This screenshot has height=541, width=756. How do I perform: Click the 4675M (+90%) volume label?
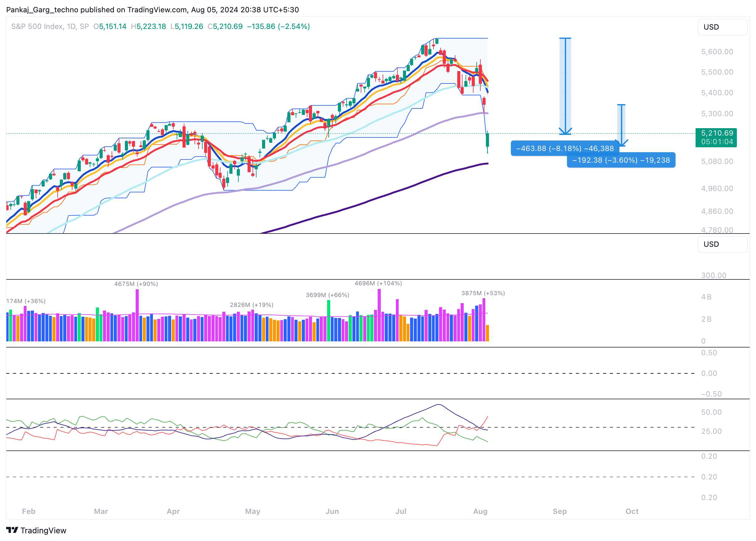[x=136, y=284]
